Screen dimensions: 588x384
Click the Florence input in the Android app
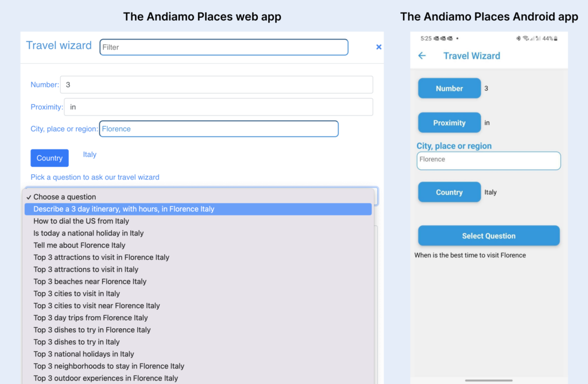[488, 160]
